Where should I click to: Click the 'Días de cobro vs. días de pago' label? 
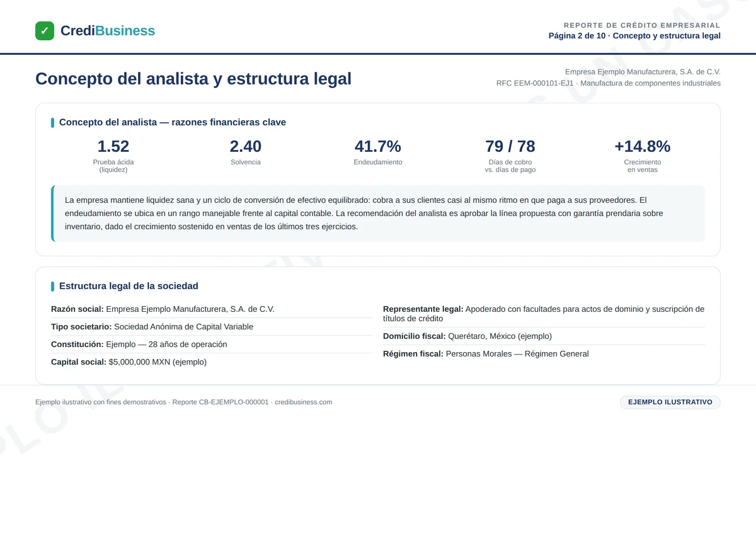pyautogui.click(x=510, y=166)
